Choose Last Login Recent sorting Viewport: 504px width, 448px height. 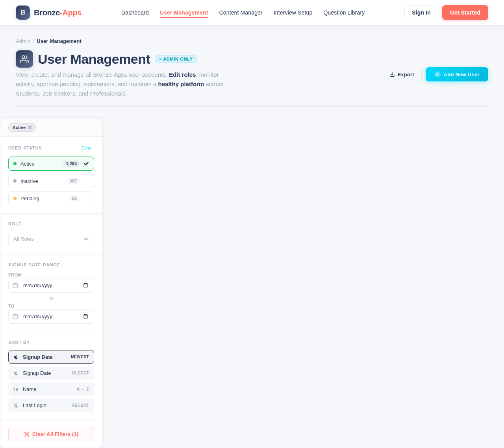[x=51, y=405]
